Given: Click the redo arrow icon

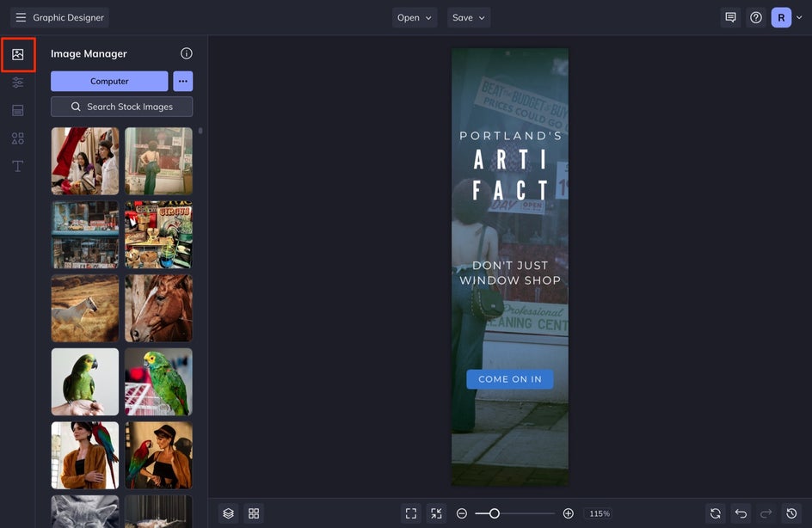Looking at the screenshot, I should [x=766, y=513].
